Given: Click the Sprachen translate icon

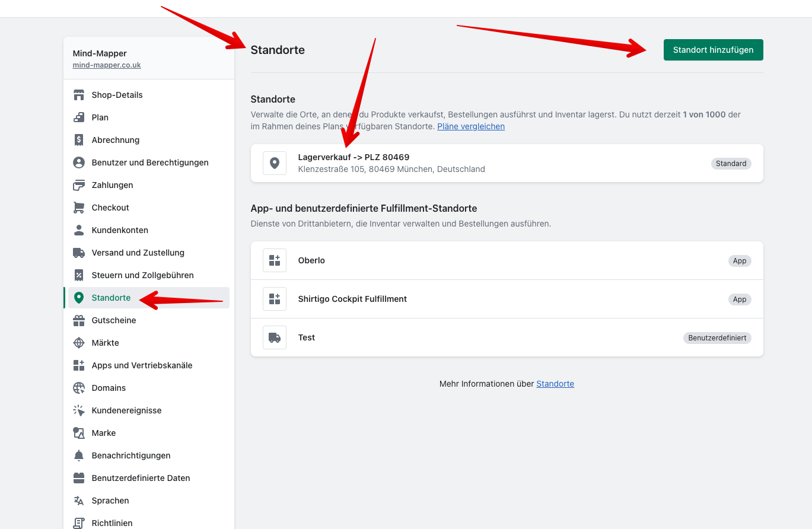Looking at the screenshot, I should coord(79,501).
